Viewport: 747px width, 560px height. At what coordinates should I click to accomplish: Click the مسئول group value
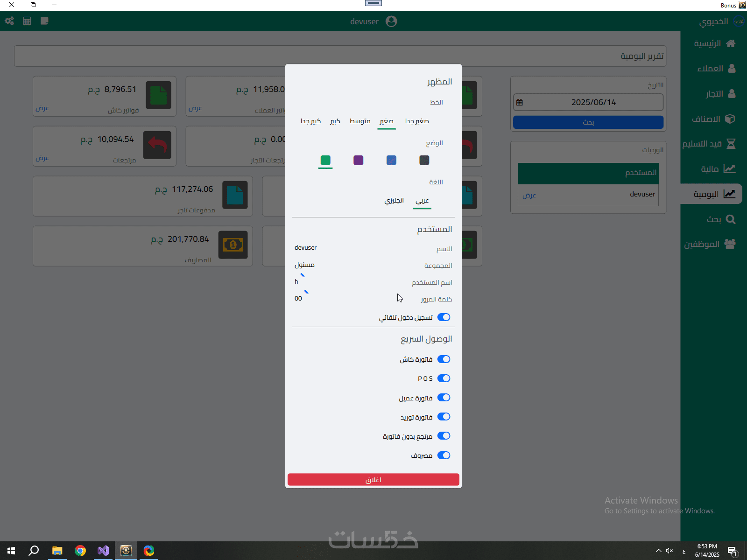click(x=304, y=265)
